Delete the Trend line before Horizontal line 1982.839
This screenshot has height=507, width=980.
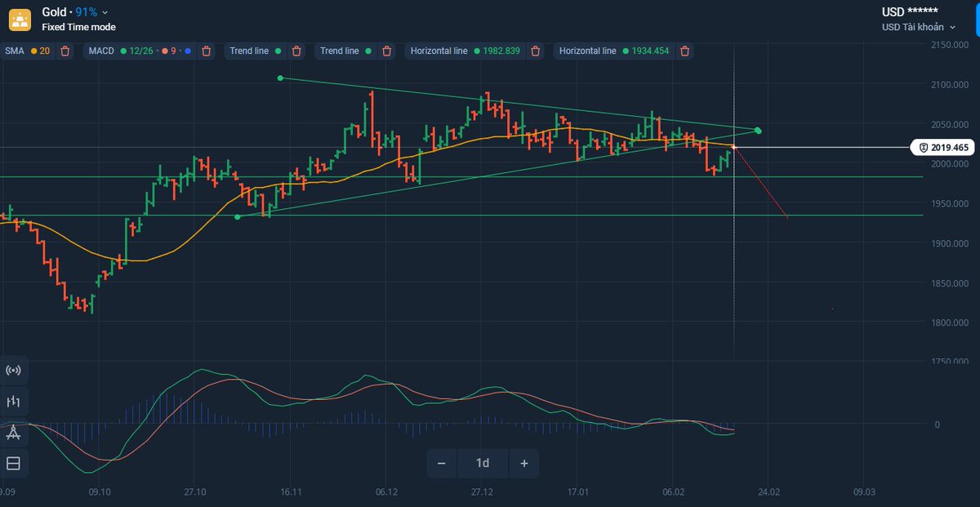pos(387,51)
